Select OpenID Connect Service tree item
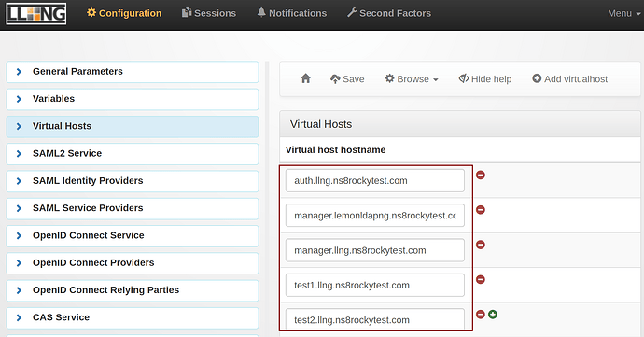The height and width of the screenshot is (337, 644). pyautogui.click(x=133, y=235)
